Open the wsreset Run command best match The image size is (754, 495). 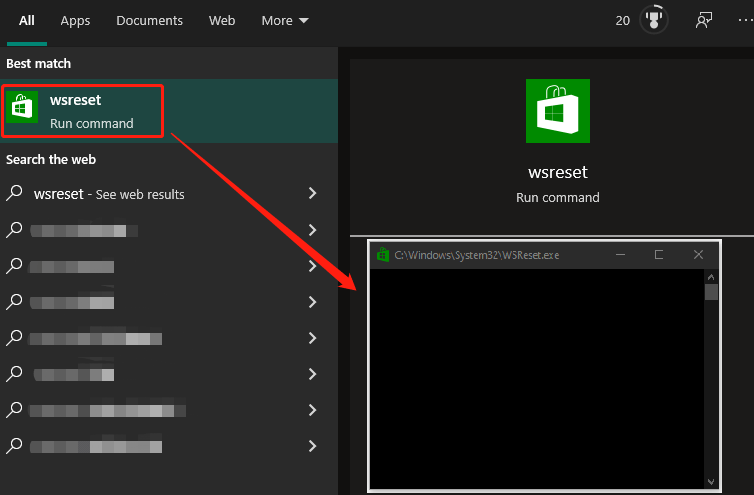169,111
